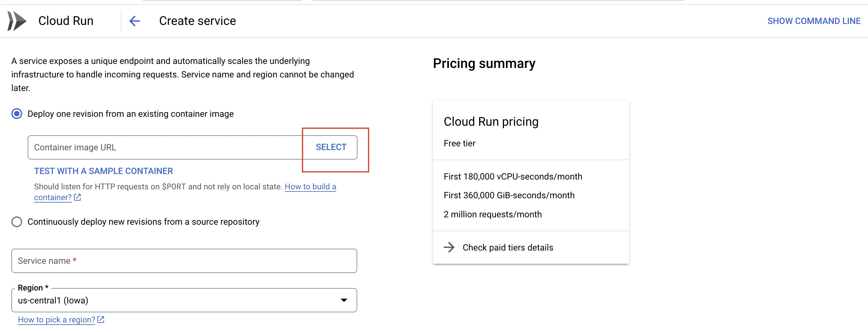
Task: Select 'Continuously deploy new revisions from a source repository'
Action: tap(17, 222)
